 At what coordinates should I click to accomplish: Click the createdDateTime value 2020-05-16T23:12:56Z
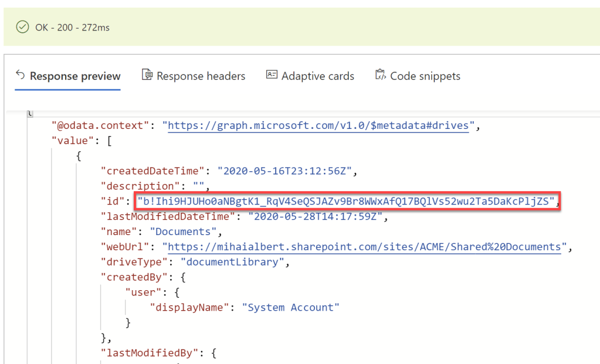[x=284, y=171]
